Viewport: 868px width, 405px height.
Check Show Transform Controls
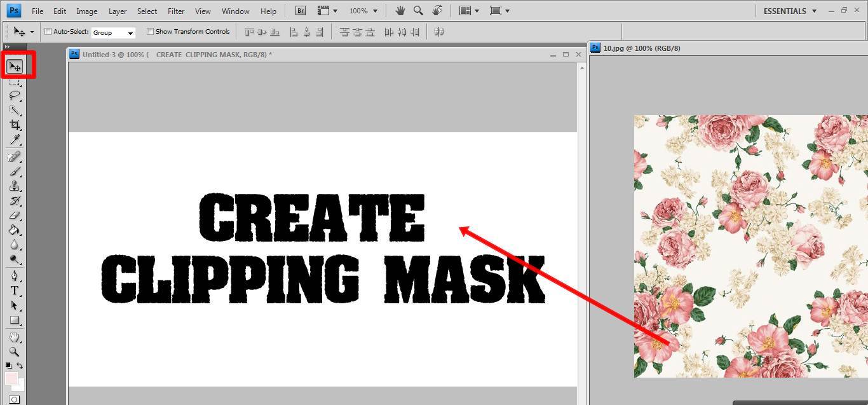(x=151, y=32)
